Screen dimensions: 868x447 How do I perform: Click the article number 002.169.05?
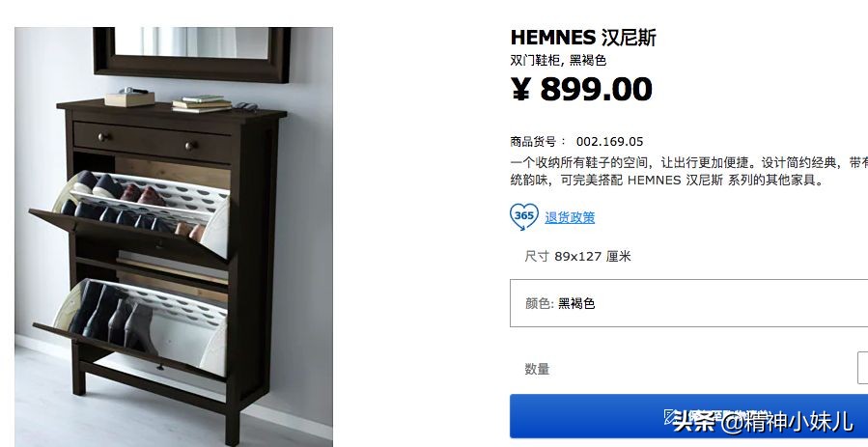coord(609,142)
